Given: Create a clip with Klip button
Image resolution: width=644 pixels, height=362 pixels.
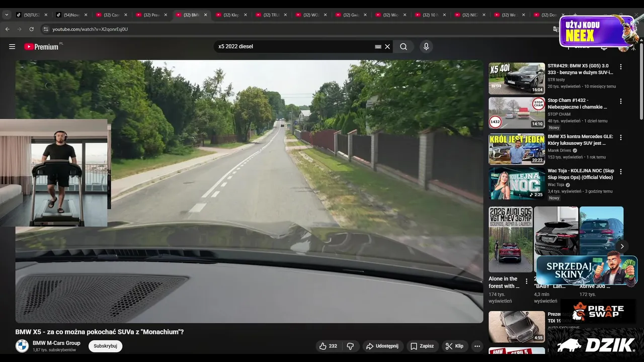Looking at the screenshot, I should (454, 346).
